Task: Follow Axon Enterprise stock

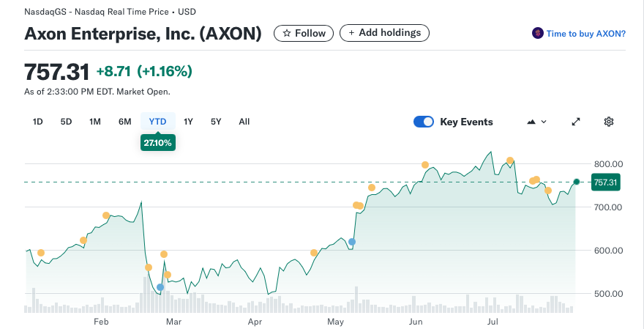Action: [304, 33]
